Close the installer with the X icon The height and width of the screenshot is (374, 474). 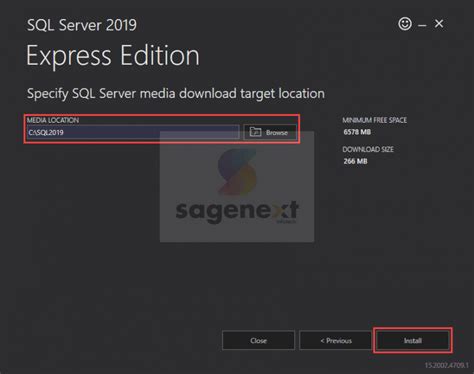[x=439, y=24]
